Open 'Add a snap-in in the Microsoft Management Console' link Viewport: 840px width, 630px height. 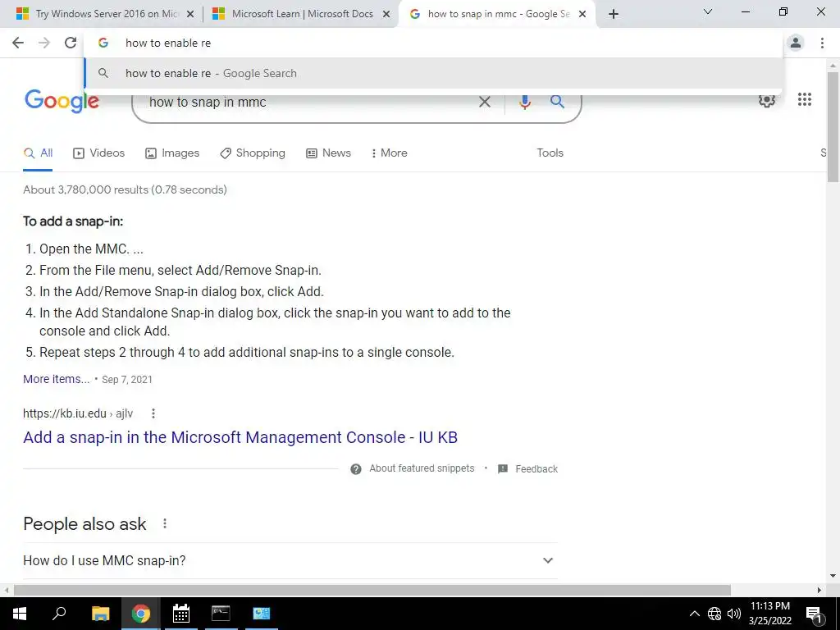[x=240, y=437]
